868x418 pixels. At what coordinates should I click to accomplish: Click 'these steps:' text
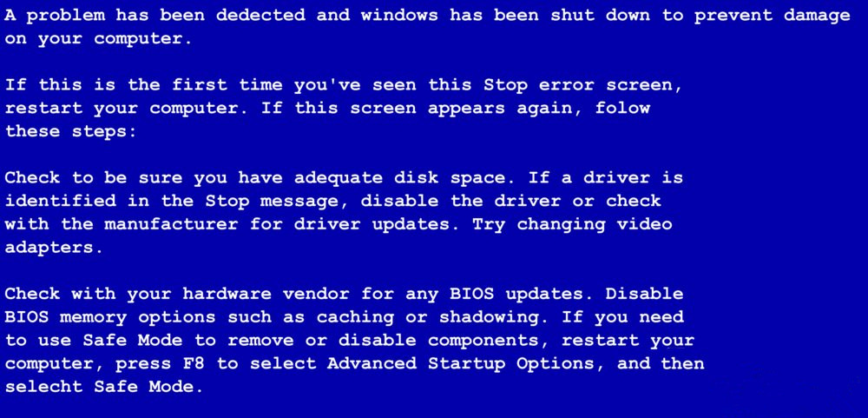(x=71, y=131)
